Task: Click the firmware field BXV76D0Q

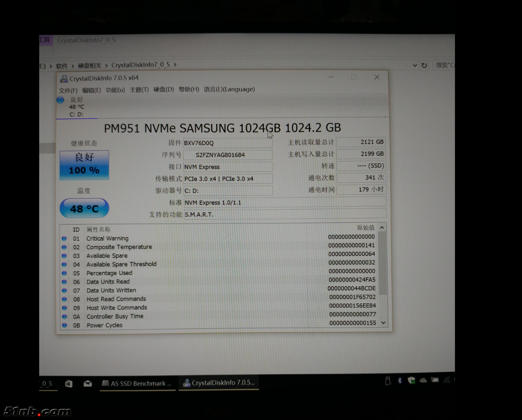Action: tap(228, 143)
